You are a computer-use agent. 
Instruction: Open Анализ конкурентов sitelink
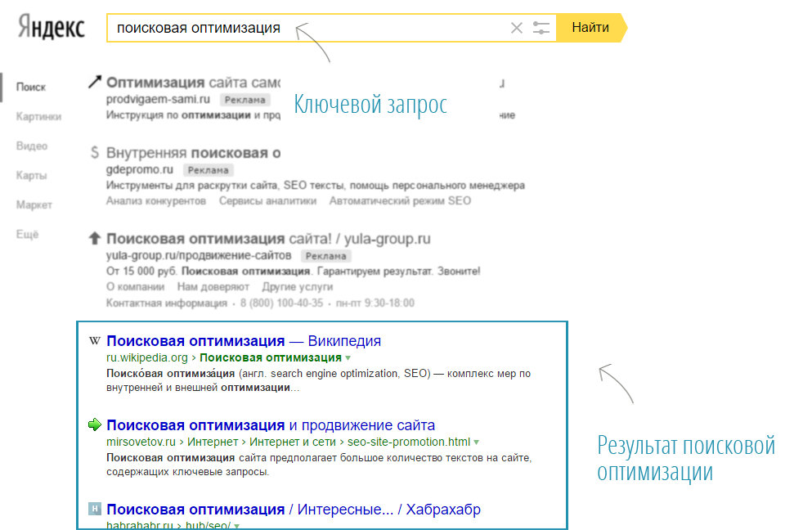[156, 201]
